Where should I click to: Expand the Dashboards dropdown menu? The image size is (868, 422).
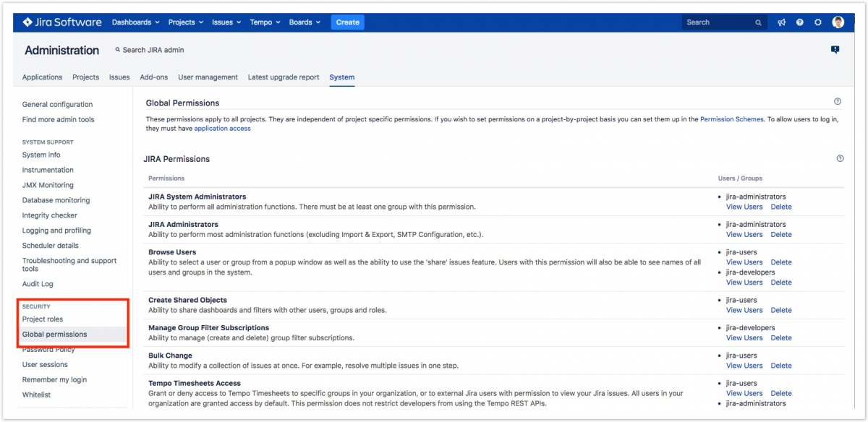tap(136, 22)
